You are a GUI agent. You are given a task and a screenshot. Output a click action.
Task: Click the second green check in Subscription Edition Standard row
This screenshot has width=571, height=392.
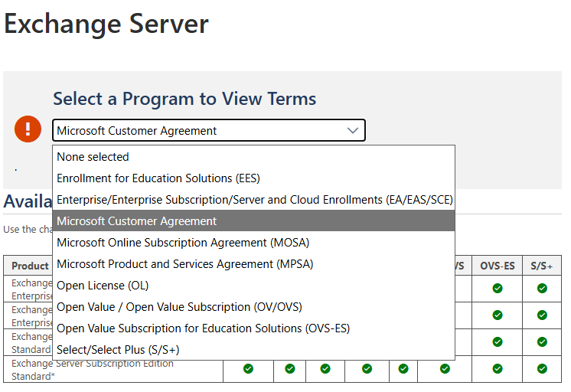pyautogui.click(x=289, y=369)
